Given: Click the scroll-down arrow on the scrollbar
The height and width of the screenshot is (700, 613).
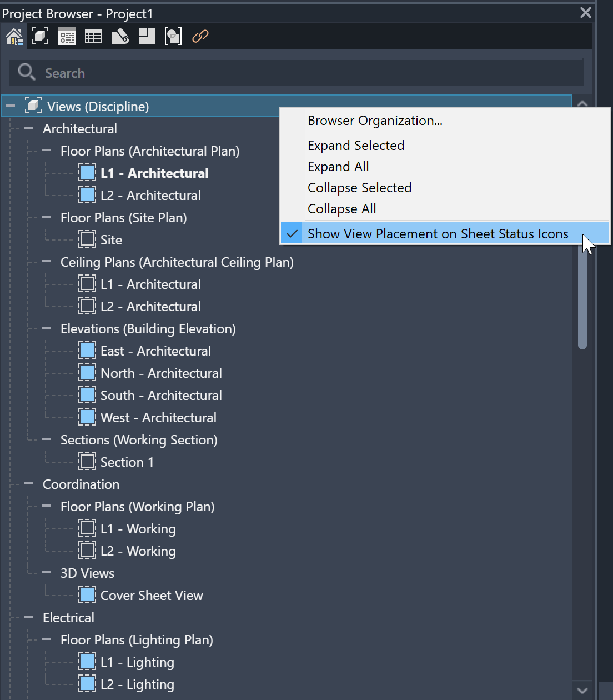Looking at the screenshot, I should (x=582, y=691).
